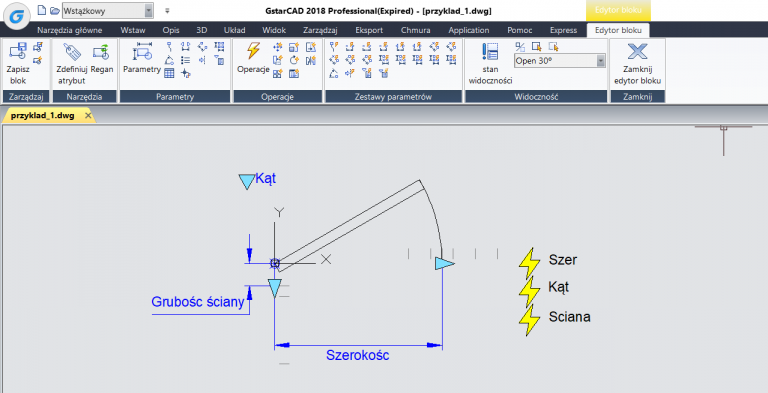Open the GstarCAD application menu logo

tap(17, 16)
